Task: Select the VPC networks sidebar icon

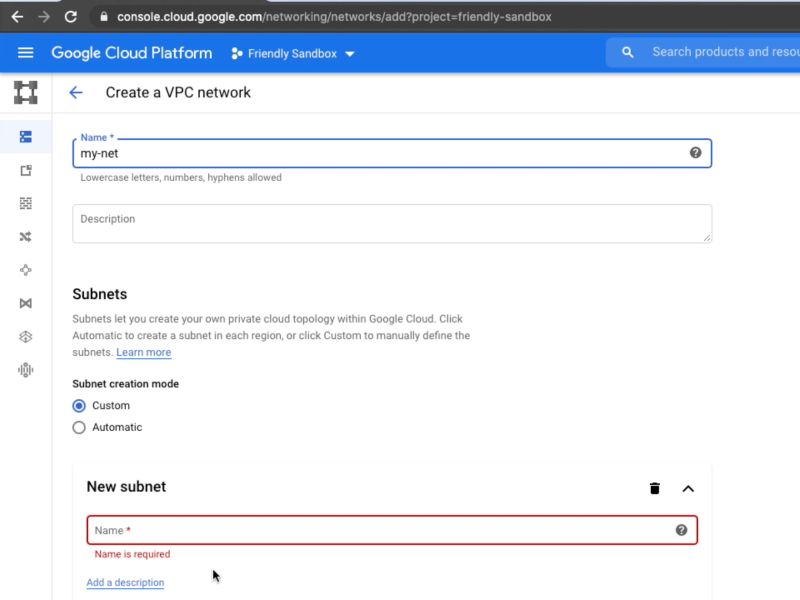Action: pos(26,137)
